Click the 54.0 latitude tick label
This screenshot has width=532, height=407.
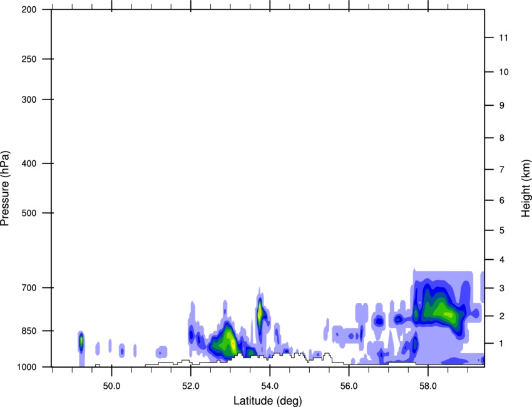[x=270, y=386]
